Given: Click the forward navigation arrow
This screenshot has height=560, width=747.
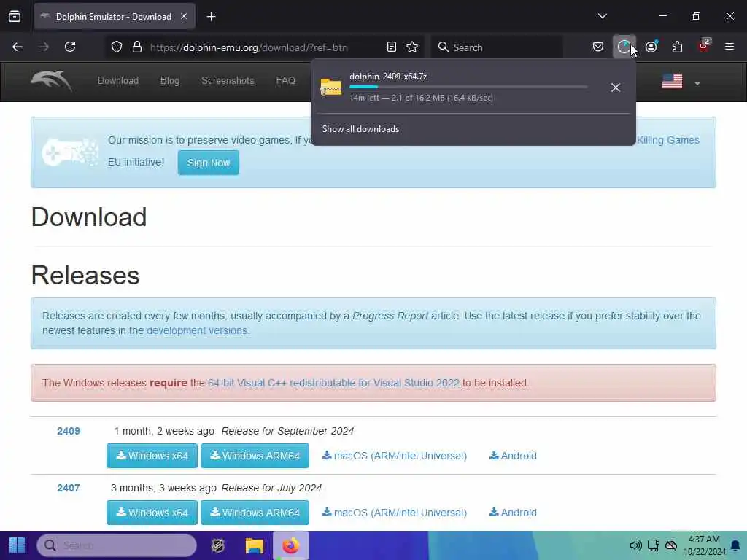Looking at the screenshot, I should [44, 47].
